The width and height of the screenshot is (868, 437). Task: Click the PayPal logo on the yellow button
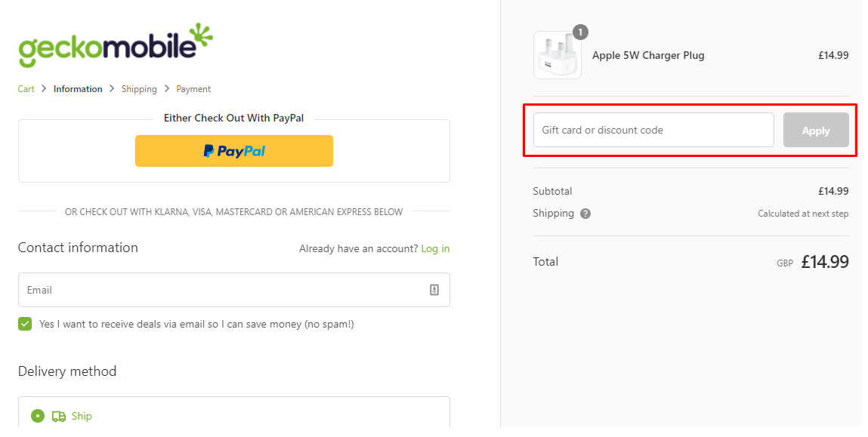234,151
